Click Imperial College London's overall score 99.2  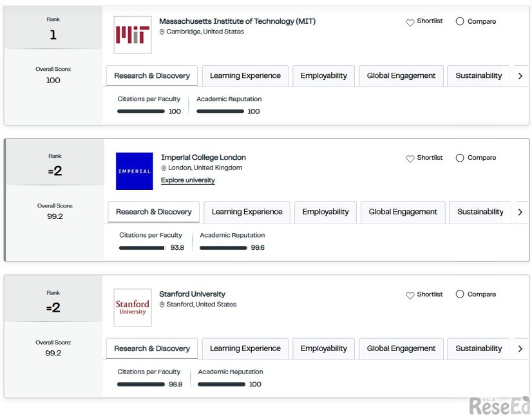55,216
